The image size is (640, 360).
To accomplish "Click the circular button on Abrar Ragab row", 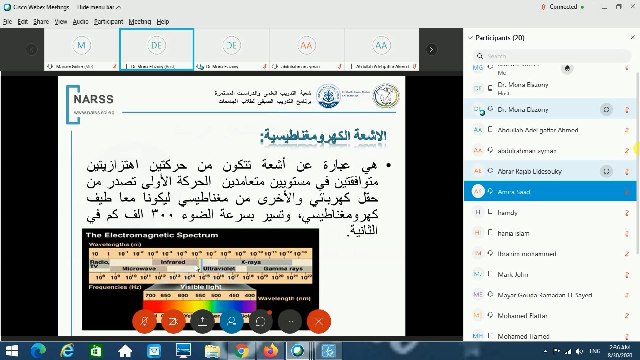I will [x=606, y=171].
